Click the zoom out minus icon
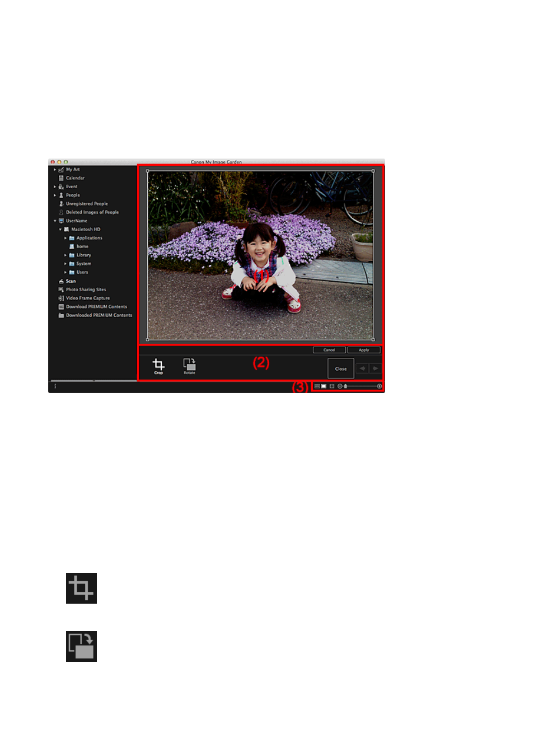The width and height of the screenshot is (534, 756). [x=340, y=386]
